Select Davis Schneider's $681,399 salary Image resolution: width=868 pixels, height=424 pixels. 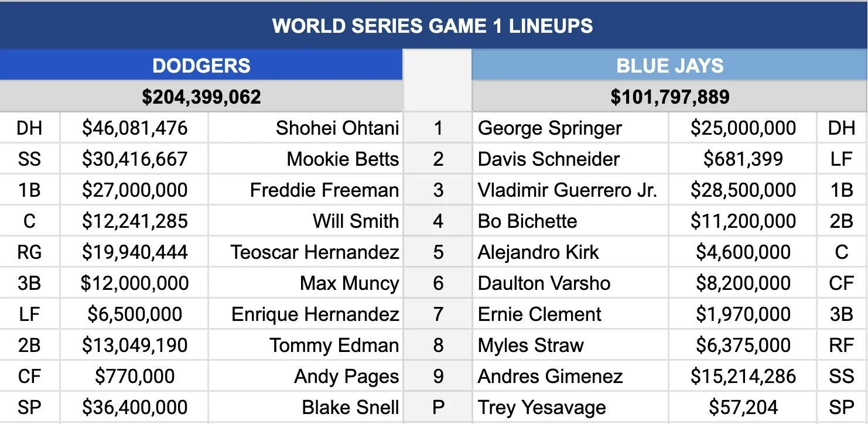coord(743,159)
